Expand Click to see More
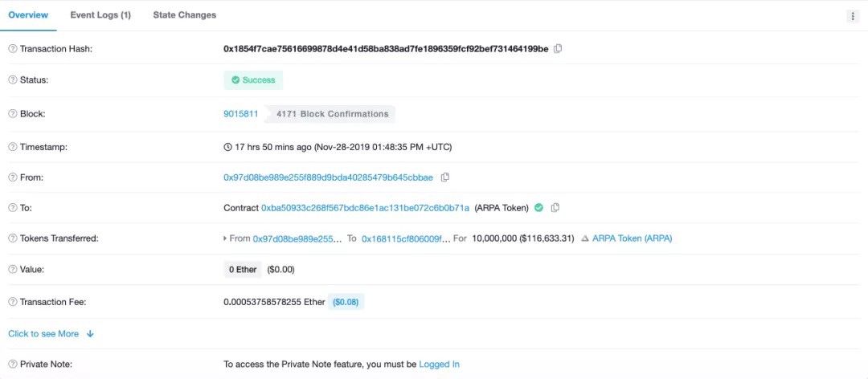 [51, 333]
